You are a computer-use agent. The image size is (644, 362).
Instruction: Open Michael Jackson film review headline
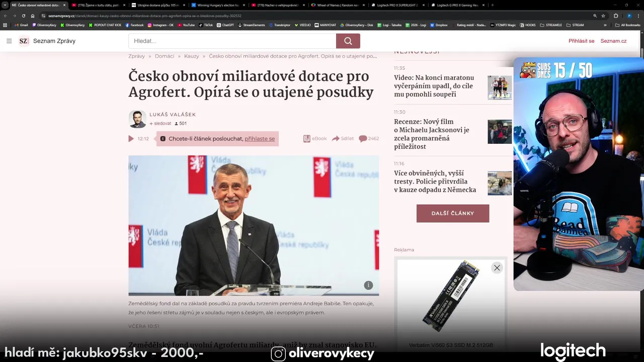click(x=432, y=134)
